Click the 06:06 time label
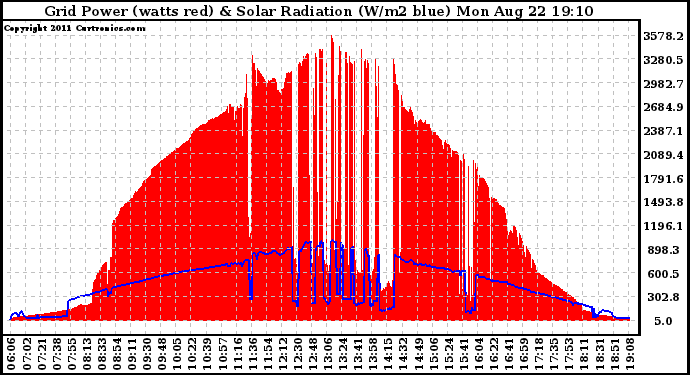Screen dimensions: 690x375 pyautogui.click(x=11, y=354)
